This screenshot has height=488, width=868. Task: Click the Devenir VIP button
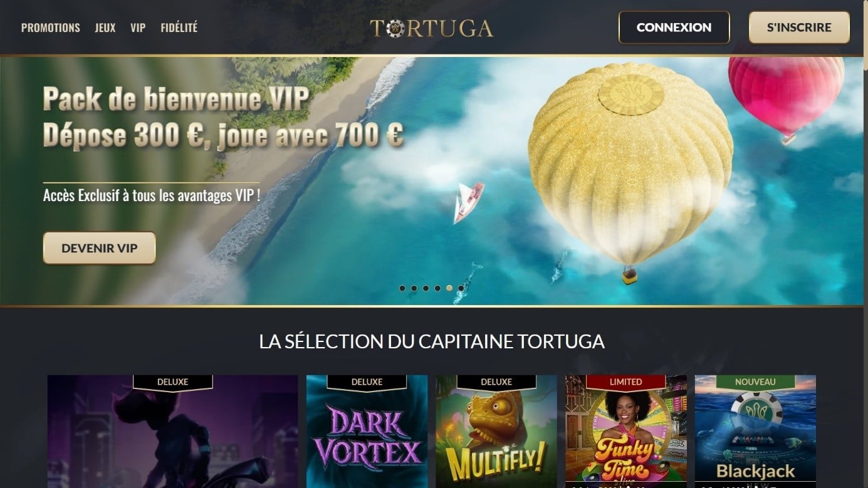point(99,248)
